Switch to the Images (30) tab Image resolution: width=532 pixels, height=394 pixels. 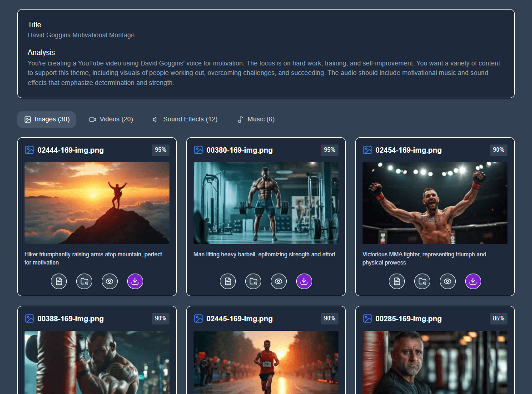pos(46,120)
